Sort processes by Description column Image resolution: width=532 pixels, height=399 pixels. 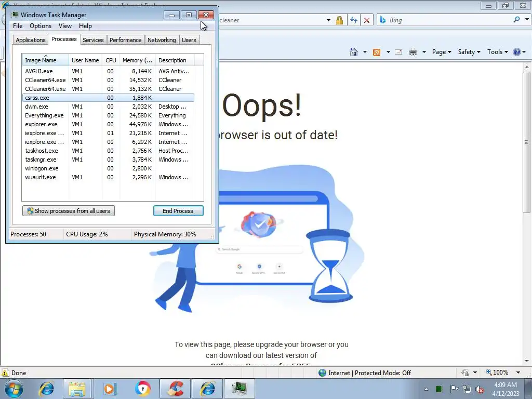click(175, 60)
